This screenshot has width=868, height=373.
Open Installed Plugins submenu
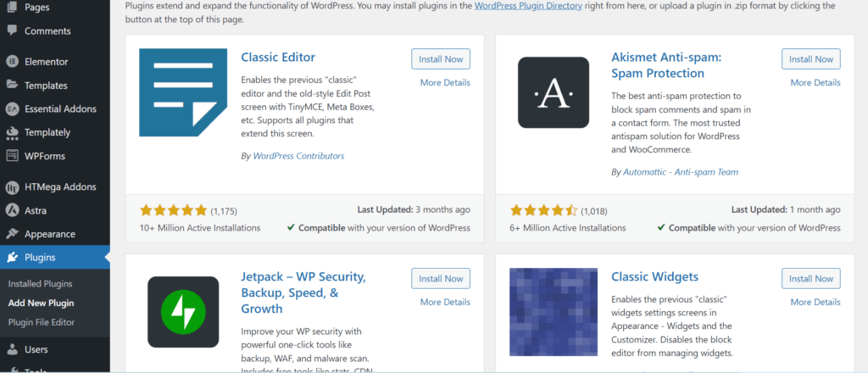41,284
